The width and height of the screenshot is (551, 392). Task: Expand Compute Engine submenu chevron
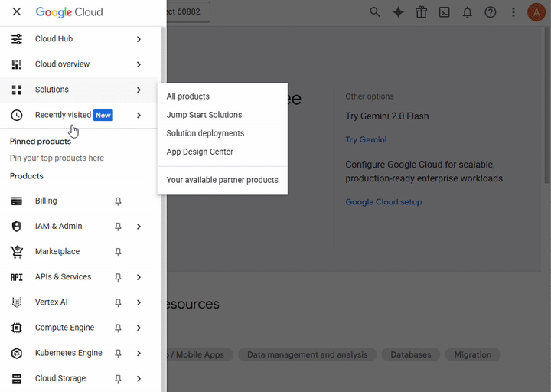point(139,328)
